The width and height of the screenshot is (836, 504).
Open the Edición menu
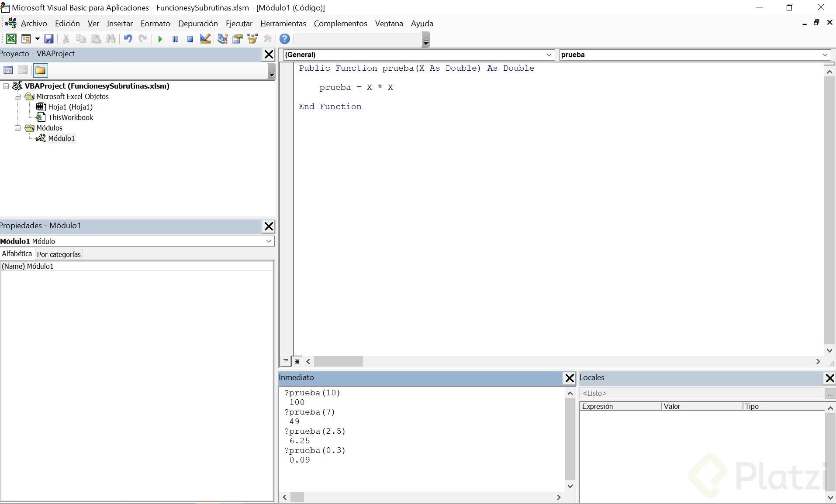[x=67, y=24]
